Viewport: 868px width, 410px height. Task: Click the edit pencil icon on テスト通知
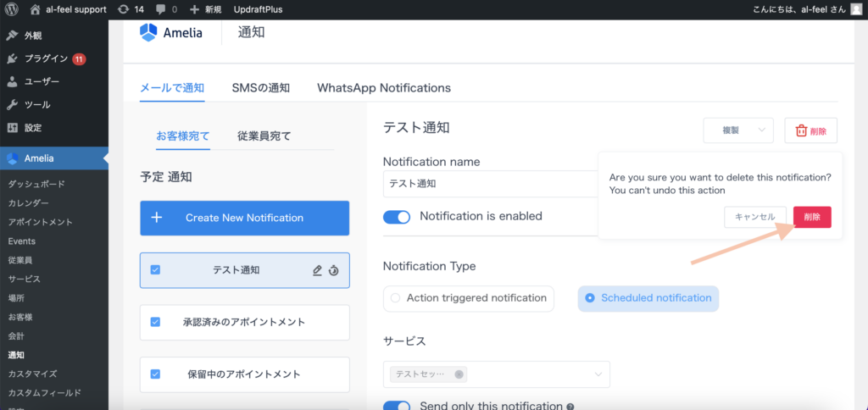(317, 270)
